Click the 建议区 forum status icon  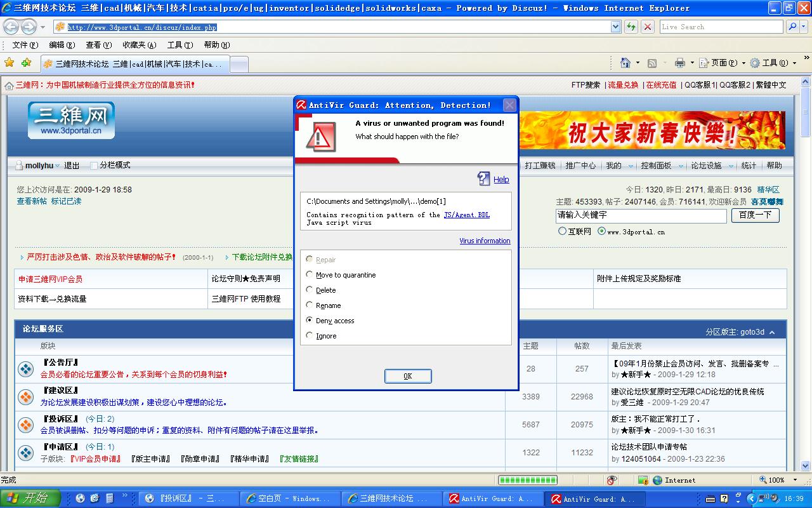coord(25,397)
